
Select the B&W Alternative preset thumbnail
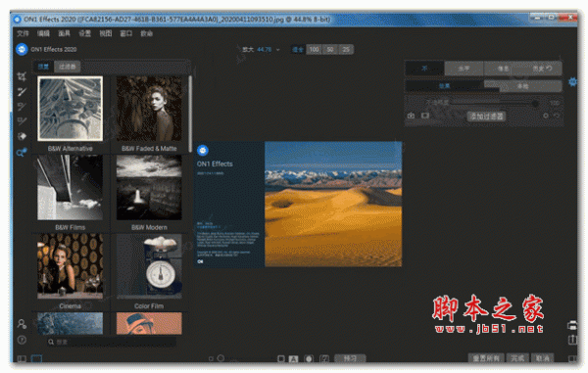pos(71,109)
